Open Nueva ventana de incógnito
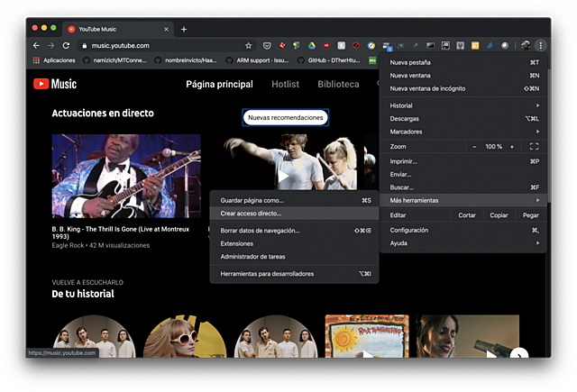Image resolution: width=577 pixels, height=392 pixels. pyautogui.click(x=463, y=88)
